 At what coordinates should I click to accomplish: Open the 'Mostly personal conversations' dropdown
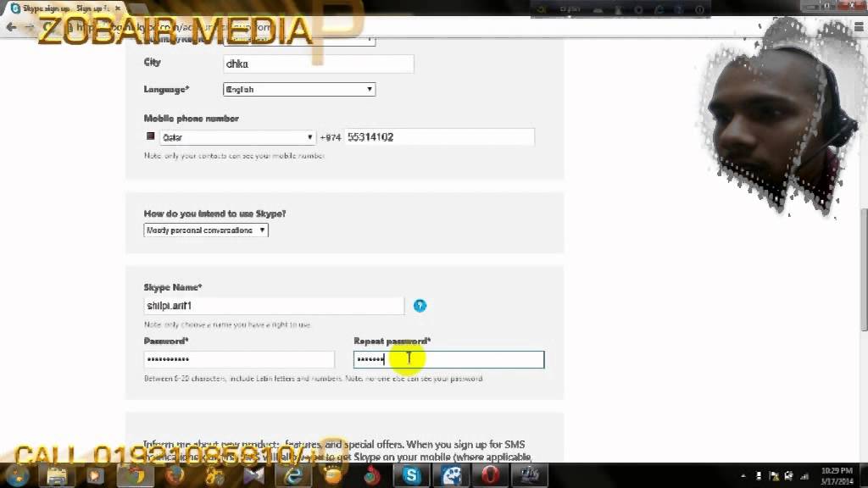pyautogui.click(x=206, y=230)
